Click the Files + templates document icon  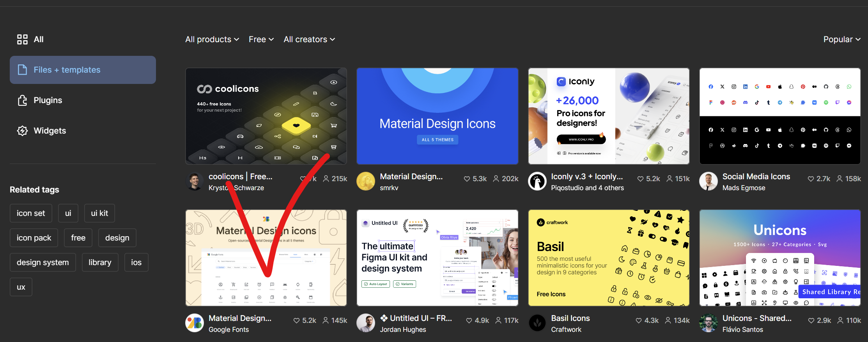[x=23, y=69]
